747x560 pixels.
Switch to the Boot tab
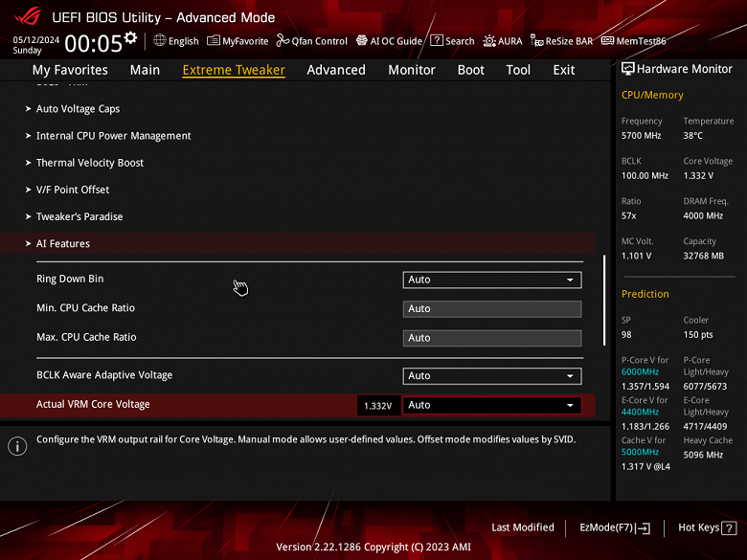[x=470, y=70]
